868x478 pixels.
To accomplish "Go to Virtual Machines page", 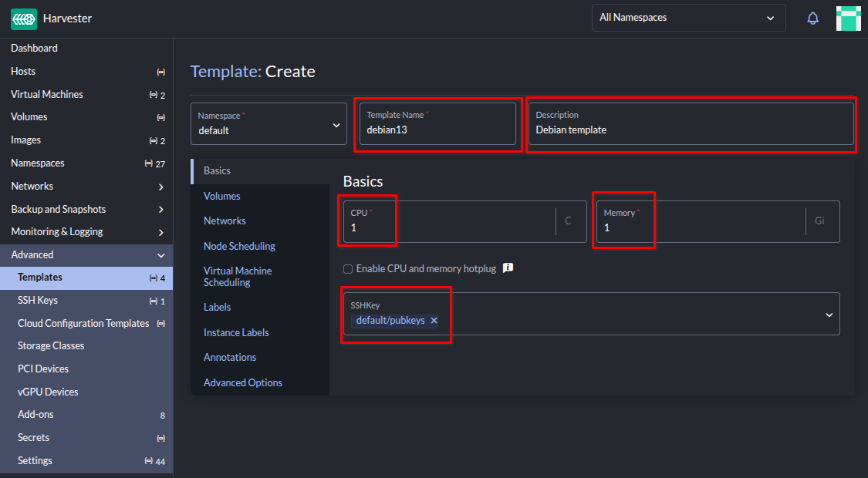I will [x=47, y=94].
